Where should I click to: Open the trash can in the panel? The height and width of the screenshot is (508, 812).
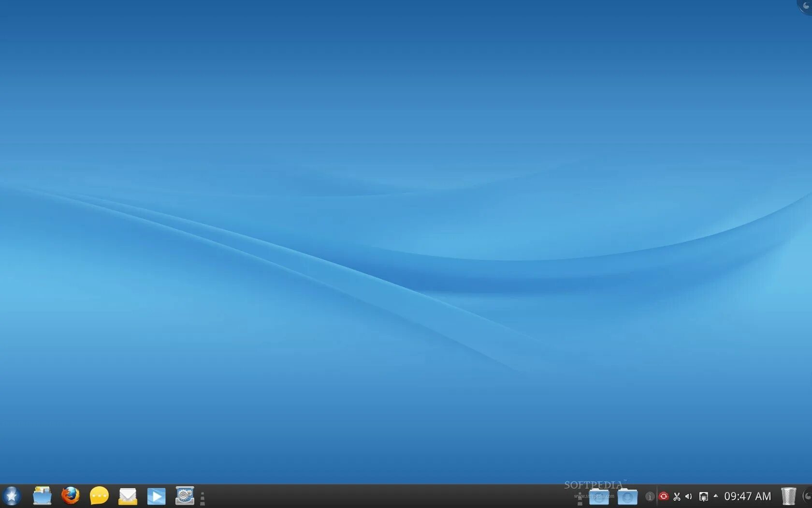pyautogui.click(x=788, y=496)
